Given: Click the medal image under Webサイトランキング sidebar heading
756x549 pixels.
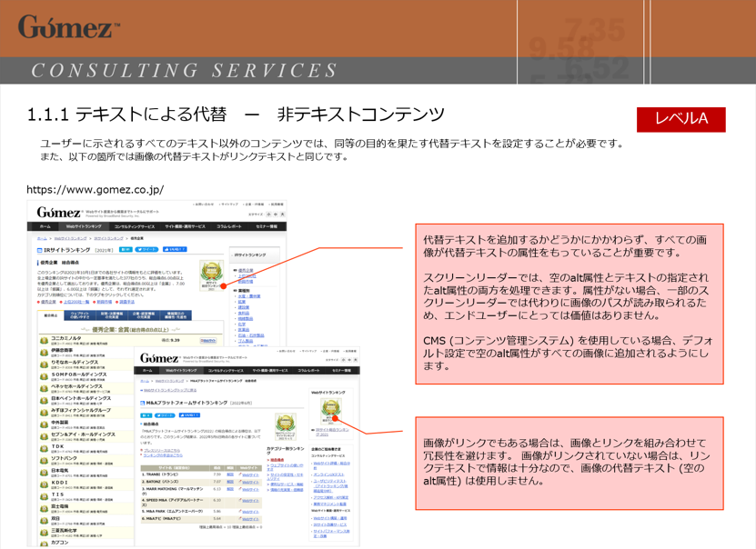Looking at the screenshot, I should 331,412.
